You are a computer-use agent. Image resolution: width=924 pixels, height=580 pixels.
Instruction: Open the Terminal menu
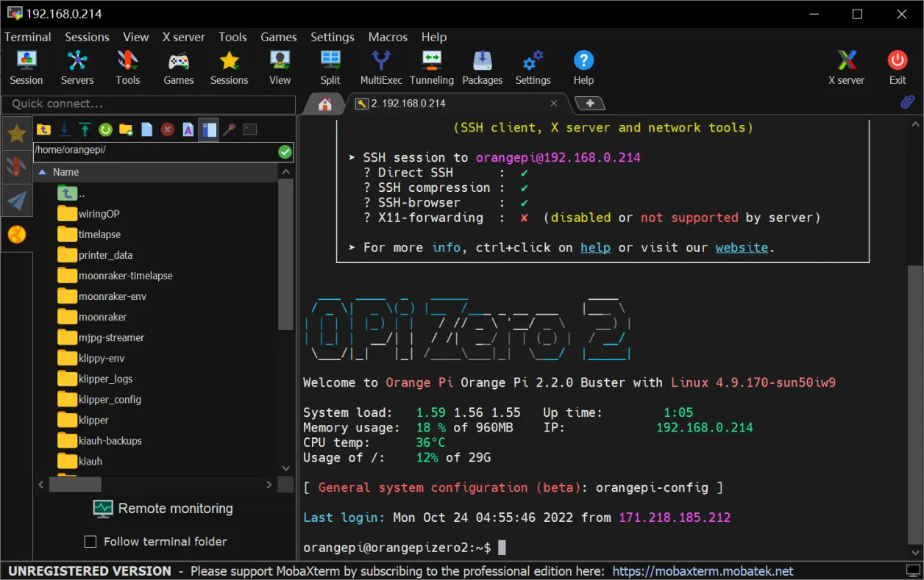click(x=28, y=37)
